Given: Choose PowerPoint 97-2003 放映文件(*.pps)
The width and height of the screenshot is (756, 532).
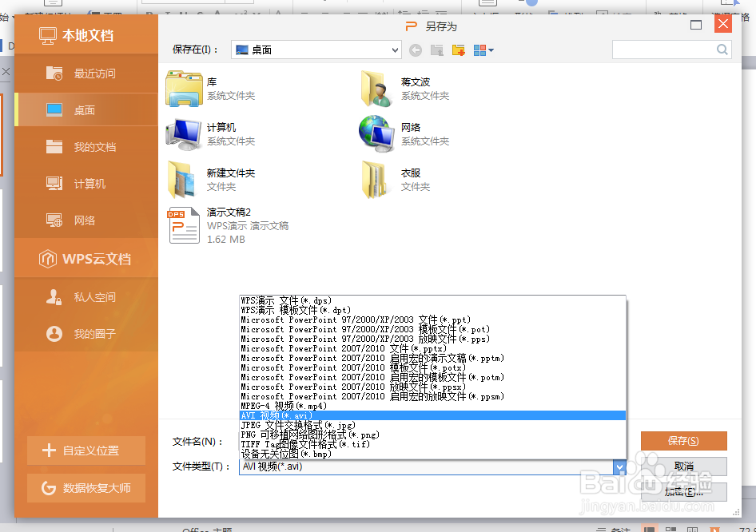Looking at the screenshot, I should point(432,339).
